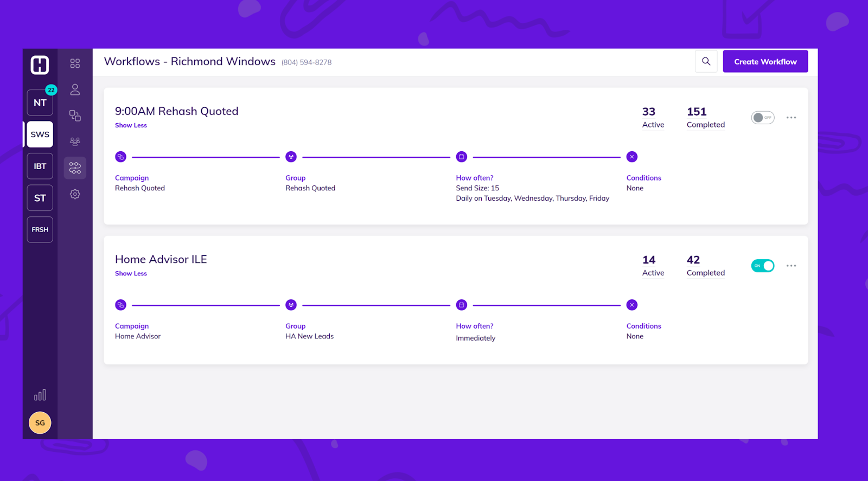
Task: Click the search magnifier icon
Action: point(706,61)
